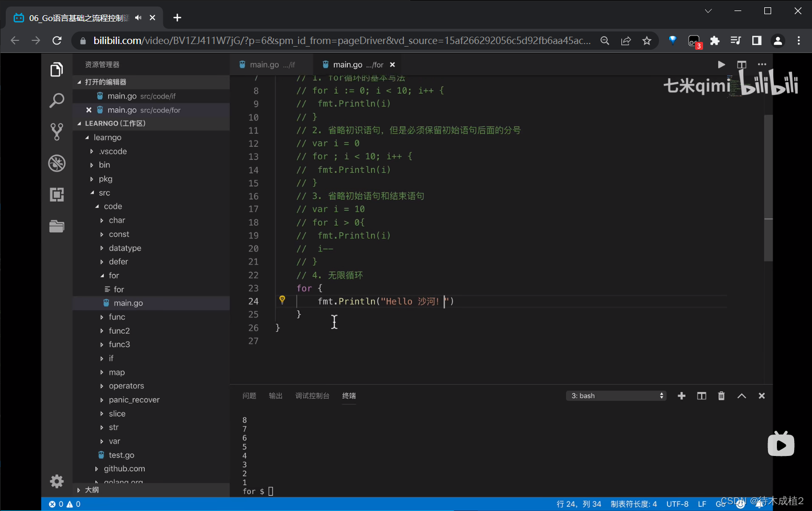Expand the bin folder
Screen dimensions: 812x511
click(92, 165)
